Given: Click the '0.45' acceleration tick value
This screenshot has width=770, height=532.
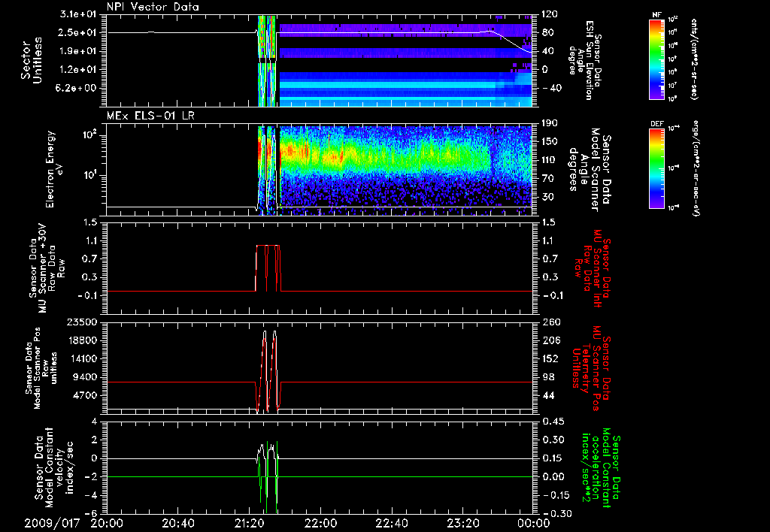Looking at the screenshot, I should click(553, 422).
